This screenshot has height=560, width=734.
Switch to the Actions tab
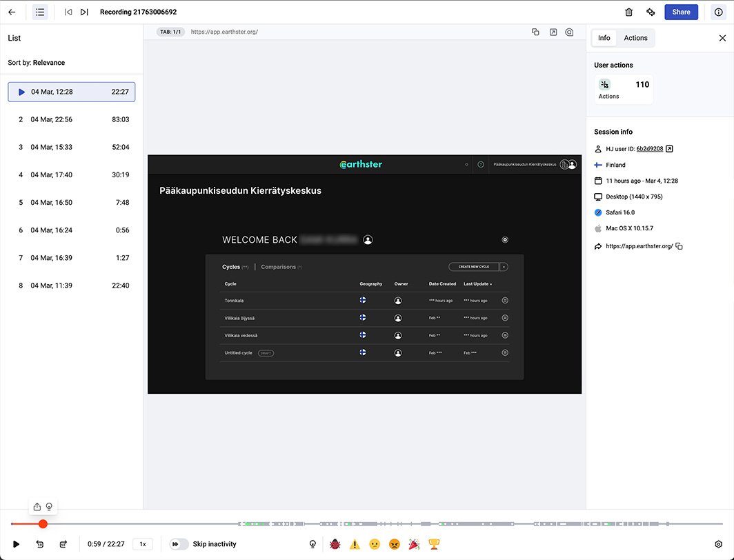click(635, 38)
